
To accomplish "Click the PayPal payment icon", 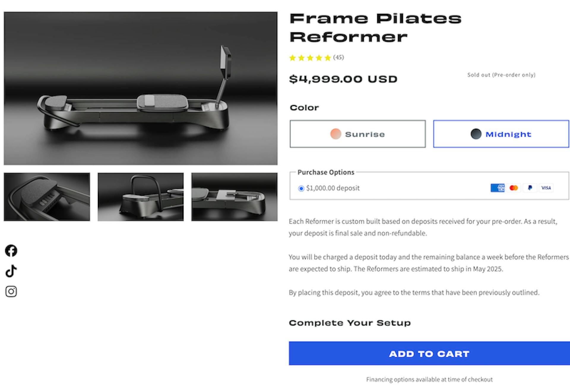I will 530,188.
